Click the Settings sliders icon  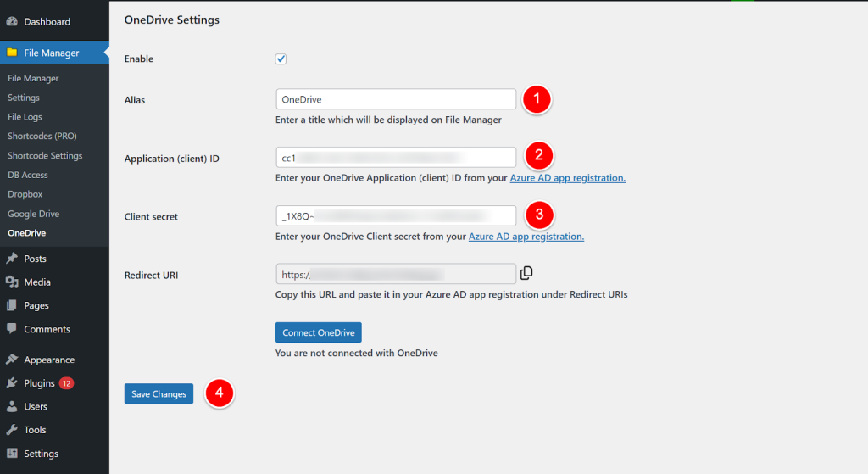[12, 453]
